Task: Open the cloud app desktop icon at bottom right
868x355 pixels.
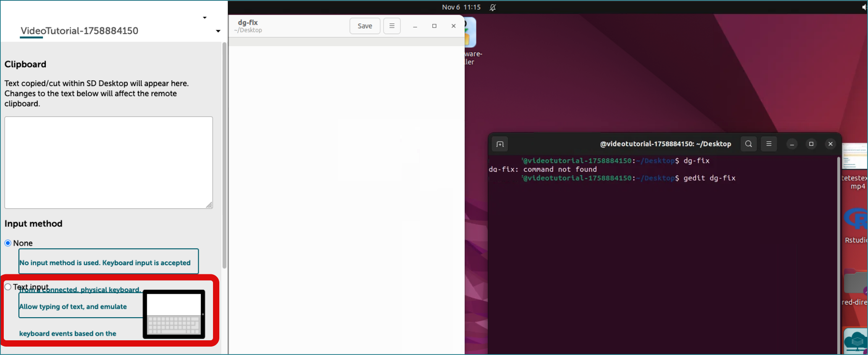Action: (x=856, y=341)
